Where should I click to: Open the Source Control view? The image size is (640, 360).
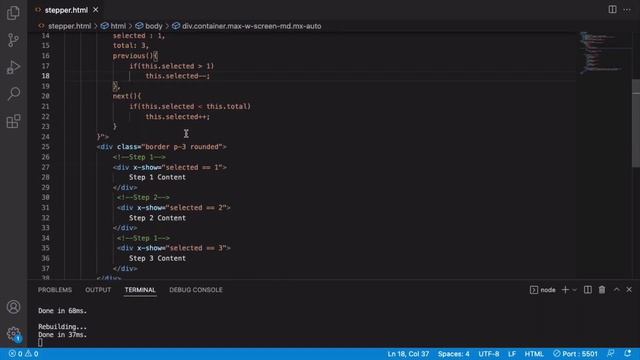point(13,40)
